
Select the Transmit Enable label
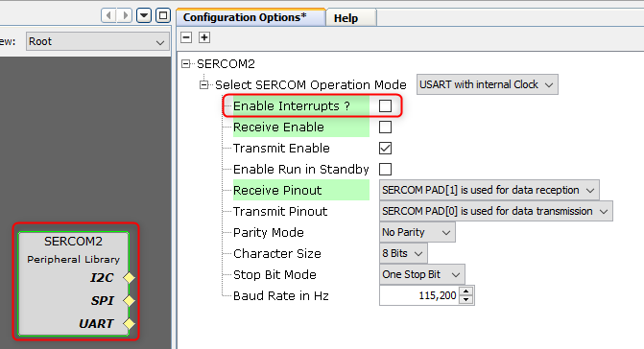pos(281,148)
